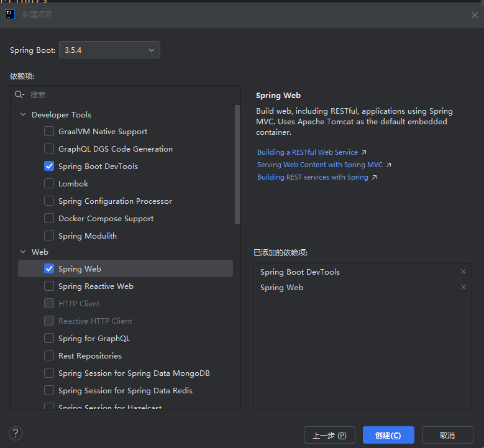Click the Web category label

40,252
